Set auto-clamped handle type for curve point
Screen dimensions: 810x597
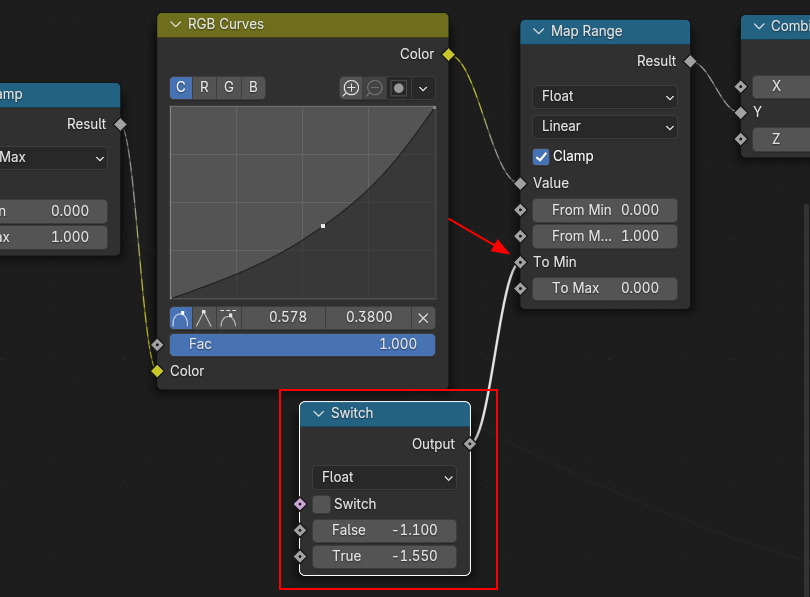point(228,318)
